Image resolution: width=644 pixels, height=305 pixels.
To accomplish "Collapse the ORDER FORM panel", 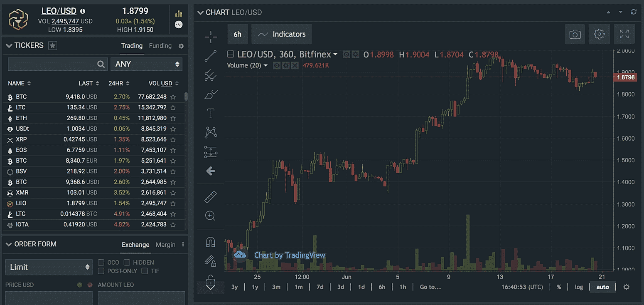I will pos(9,245).
